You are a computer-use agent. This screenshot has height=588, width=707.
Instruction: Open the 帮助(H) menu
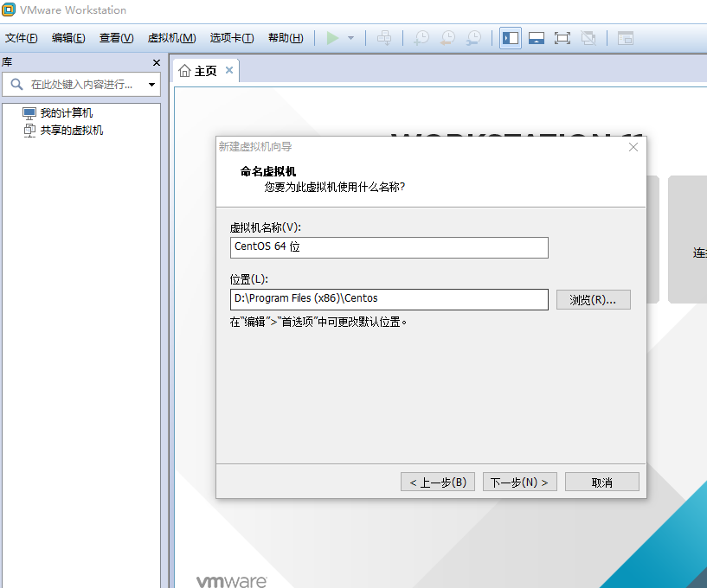[286, 38]
